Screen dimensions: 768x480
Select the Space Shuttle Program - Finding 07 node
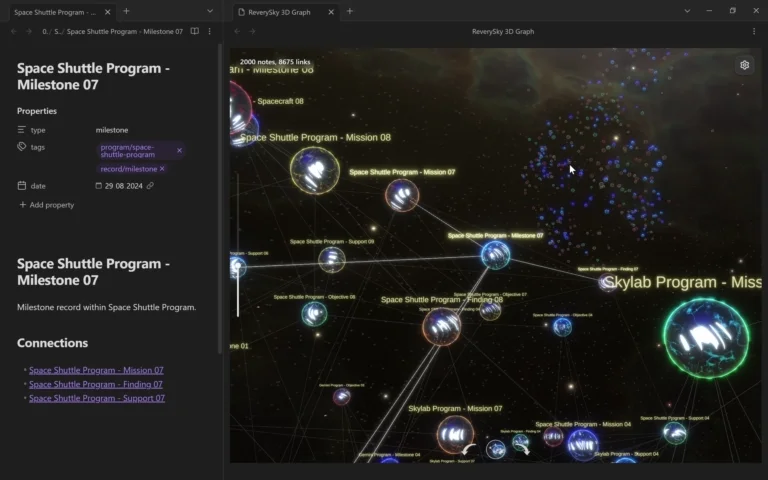(608, 282)
